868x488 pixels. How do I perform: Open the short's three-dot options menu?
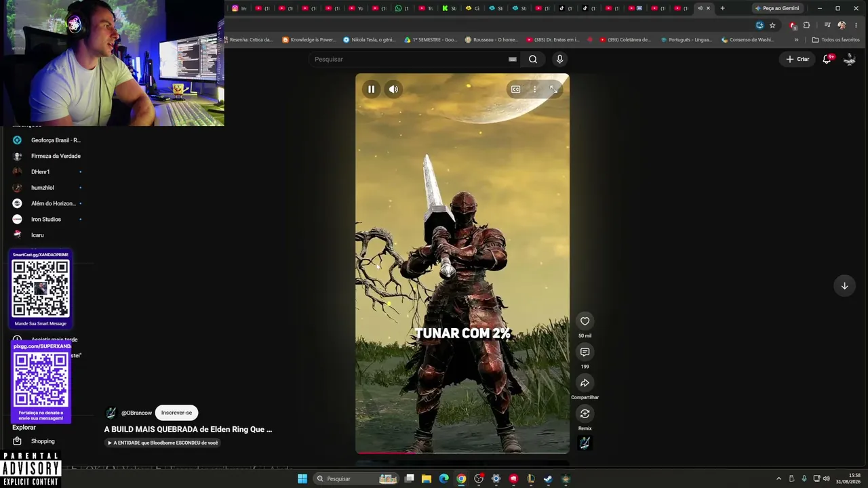coord(534,89)
